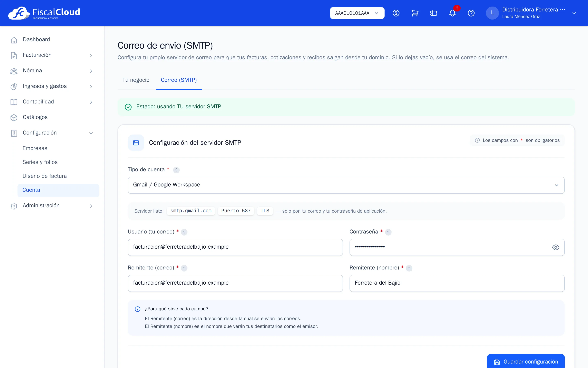Open Empresas under Configuración
Image resolution: width=588 pixels, height=368 pixels.
(x=35, y=148)
